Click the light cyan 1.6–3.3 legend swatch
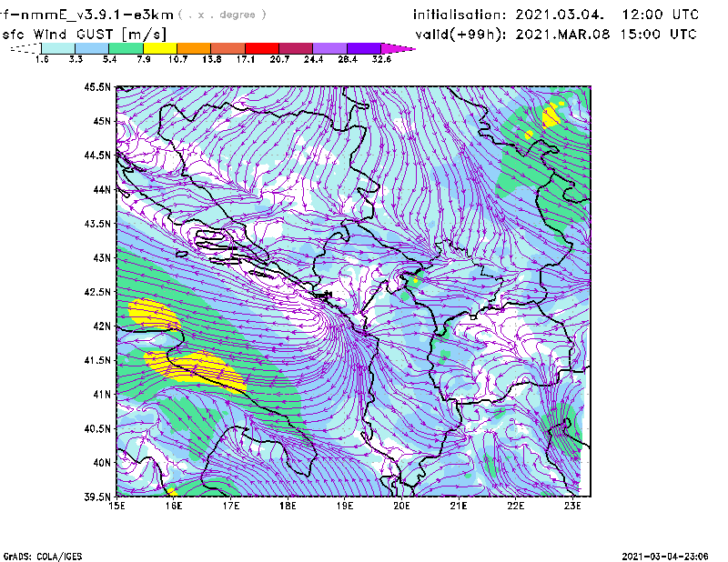Image resolution: width=728 pixels, height=562 pixels. click(x=58, y=48)
